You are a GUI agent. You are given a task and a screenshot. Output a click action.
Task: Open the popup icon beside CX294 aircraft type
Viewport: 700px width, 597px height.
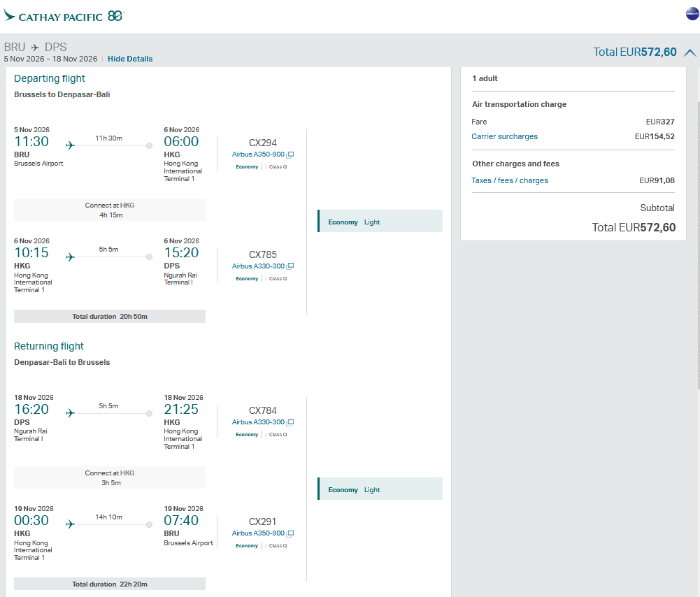click(x=290, y=154)
